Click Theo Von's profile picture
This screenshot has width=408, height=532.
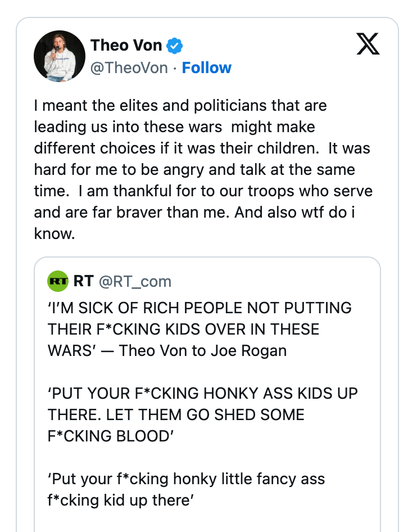tap(60, 56)
